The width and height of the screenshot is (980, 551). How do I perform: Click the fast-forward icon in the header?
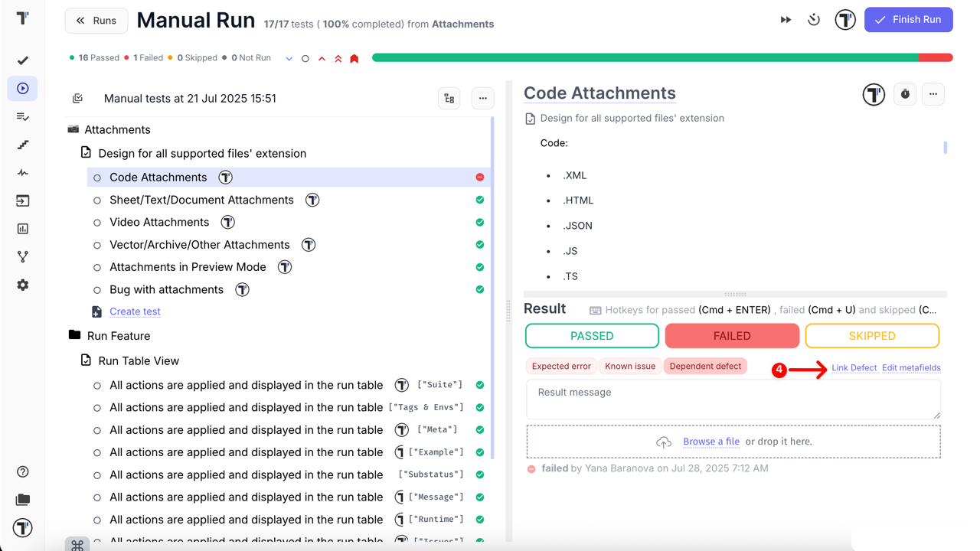pos(786,20)
